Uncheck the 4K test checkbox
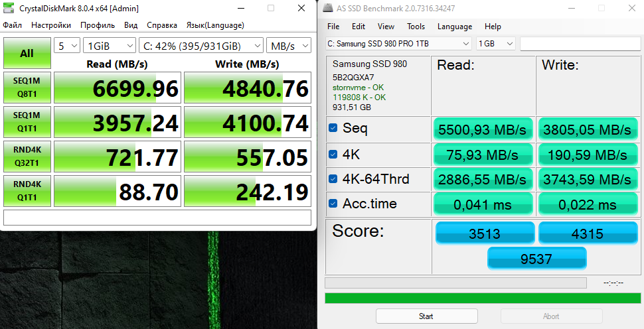This screenshot has width=644, height=329. 333,155
